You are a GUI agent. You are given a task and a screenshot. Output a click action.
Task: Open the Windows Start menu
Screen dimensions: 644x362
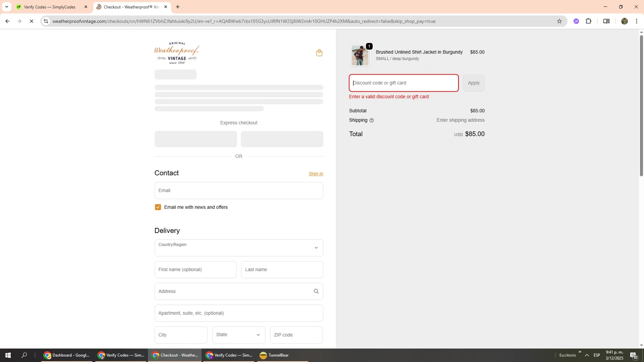[8, 355]
